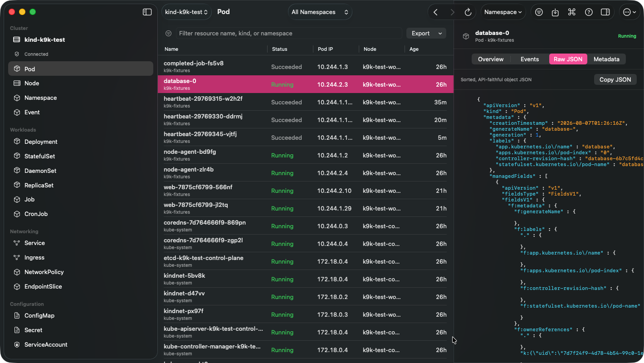The image size is (644, 363).
Task: Click the Copy JSON button
Action: click(615, 79)
